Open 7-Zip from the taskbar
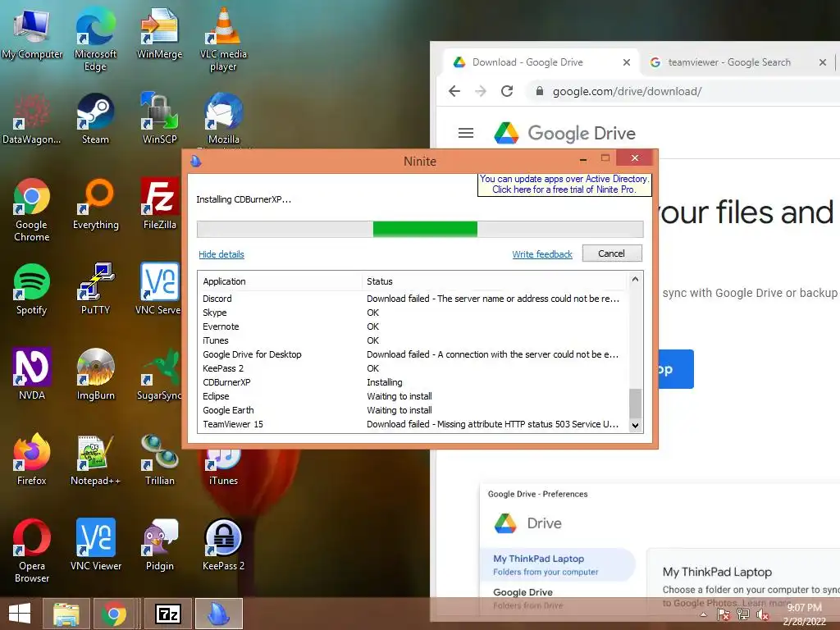This screenshot has height=630, width=840. (x=167, y=614)
